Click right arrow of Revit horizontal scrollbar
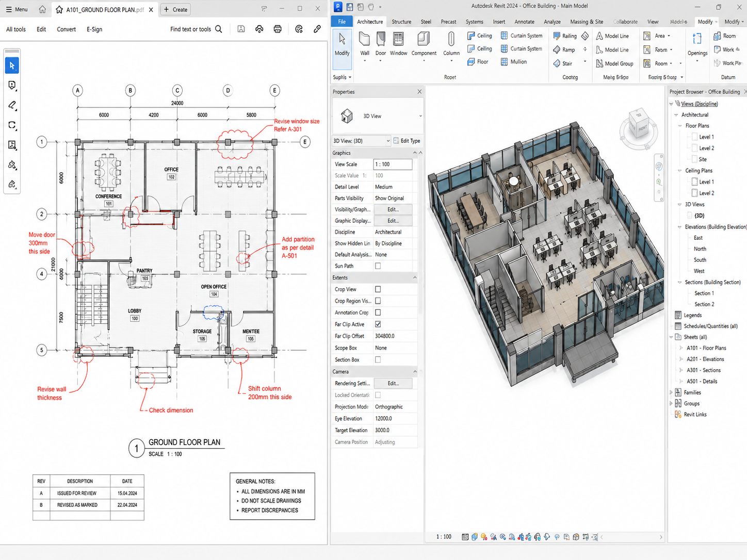747x560 pixels. [x=661, y=537]
